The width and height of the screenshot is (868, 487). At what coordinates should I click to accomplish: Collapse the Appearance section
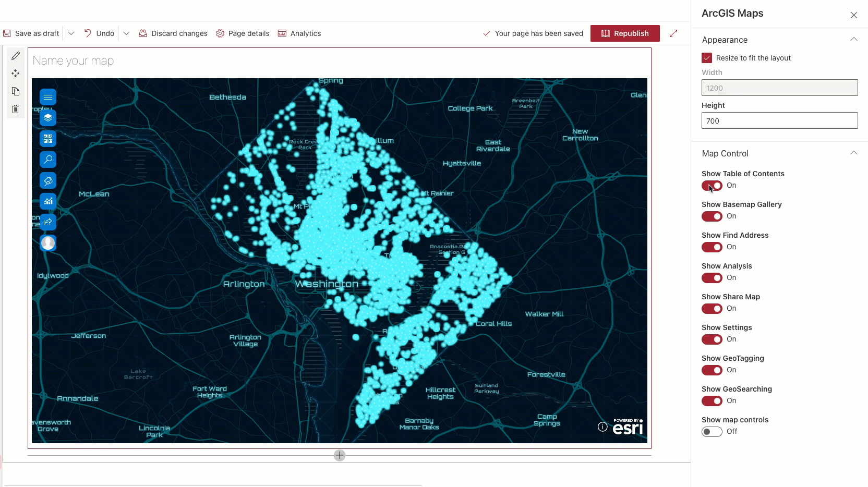[854, 39]
